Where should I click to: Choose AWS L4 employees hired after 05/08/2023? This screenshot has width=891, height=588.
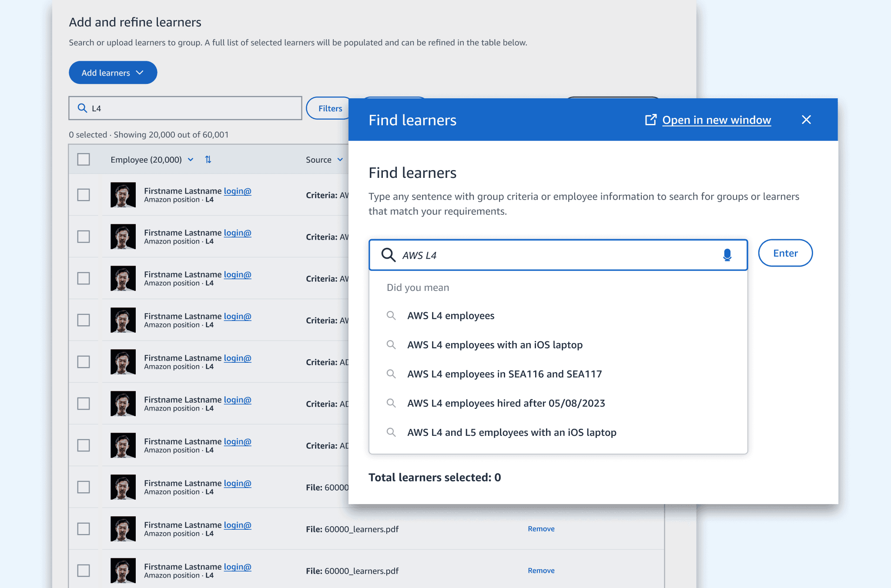(x=506, y=403)
